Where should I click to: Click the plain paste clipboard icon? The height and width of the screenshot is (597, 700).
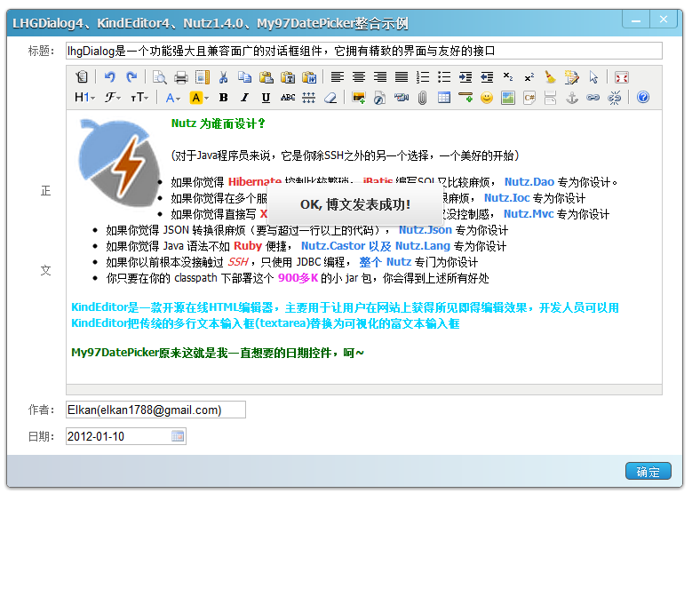pos(266,77)
